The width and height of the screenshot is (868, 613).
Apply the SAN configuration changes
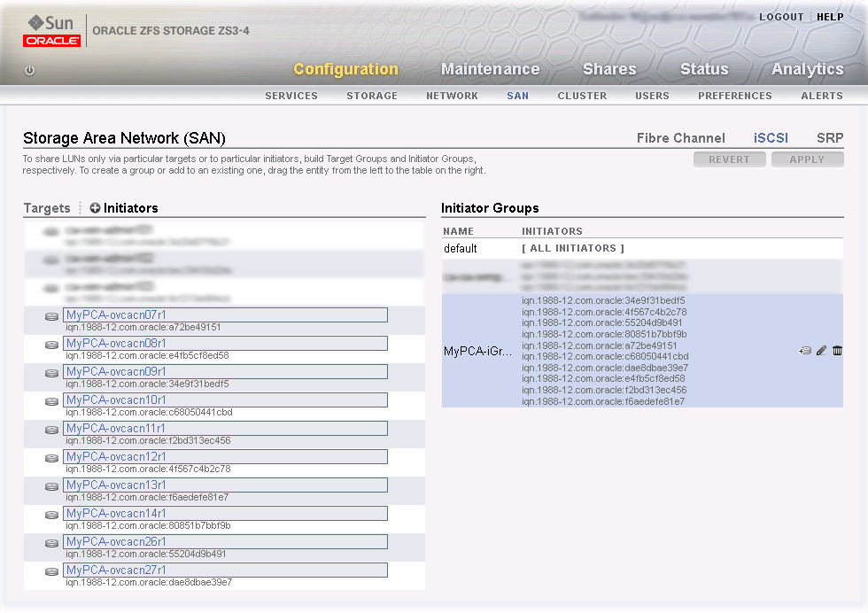coord(807,159)
